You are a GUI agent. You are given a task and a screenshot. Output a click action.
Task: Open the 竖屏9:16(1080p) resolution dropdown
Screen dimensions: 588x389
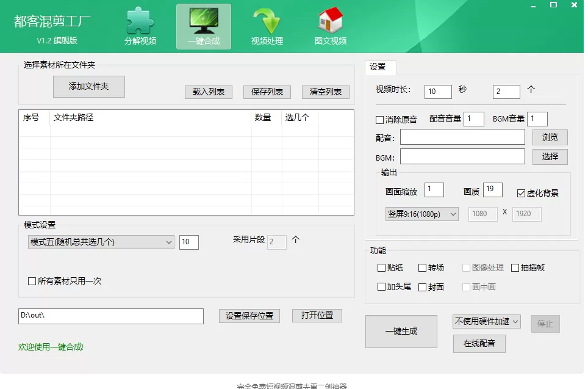pos(422,214)
